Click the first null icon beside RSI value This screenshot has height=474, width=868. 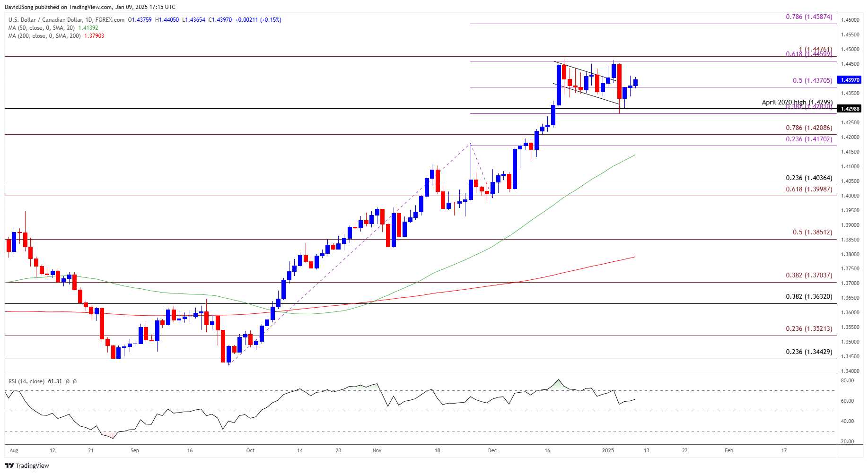pyautogui.click(x=68, y=381)
